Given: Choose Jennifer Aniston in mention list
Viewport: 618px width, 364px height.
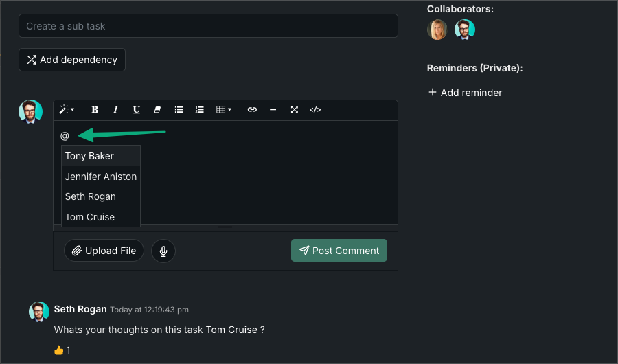Looking at the screenshot, I should tap(101, 177).
